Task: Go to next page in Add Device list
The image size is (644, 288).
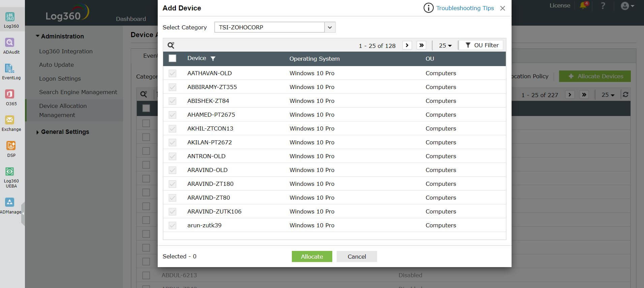Action: click(x=407, y=45)
